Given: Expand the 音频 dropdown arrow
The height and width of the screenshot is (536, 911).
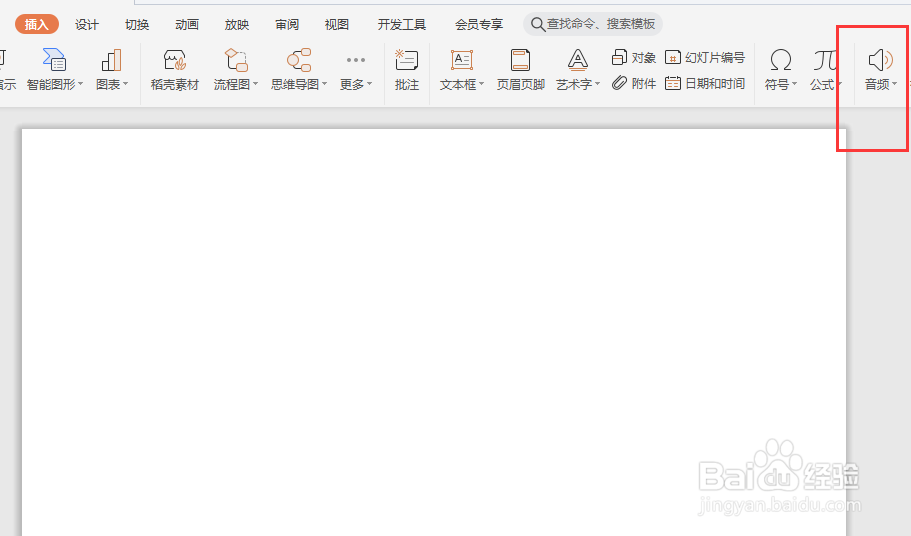Looking at the screenshot, I should [x=895, y=84].
